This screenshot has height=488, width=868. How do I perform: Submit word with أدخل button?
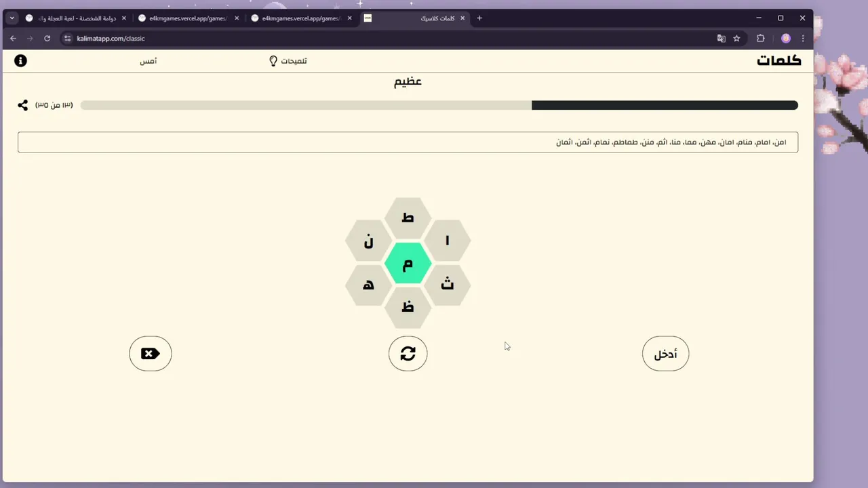point(665,354)
